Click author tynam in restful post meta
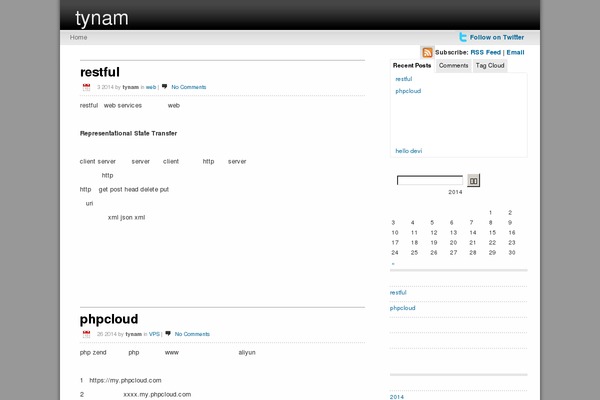Image resolution: width=600 pixels, height=400 pixels. point(130,87)
